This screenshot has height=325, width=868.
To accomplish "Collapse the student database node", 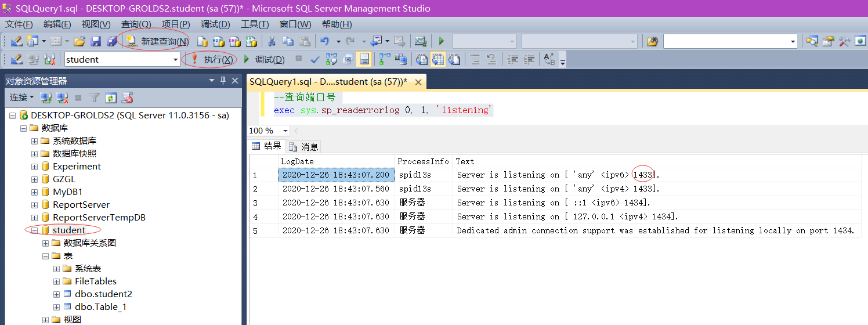I will (x=34, y=230).
